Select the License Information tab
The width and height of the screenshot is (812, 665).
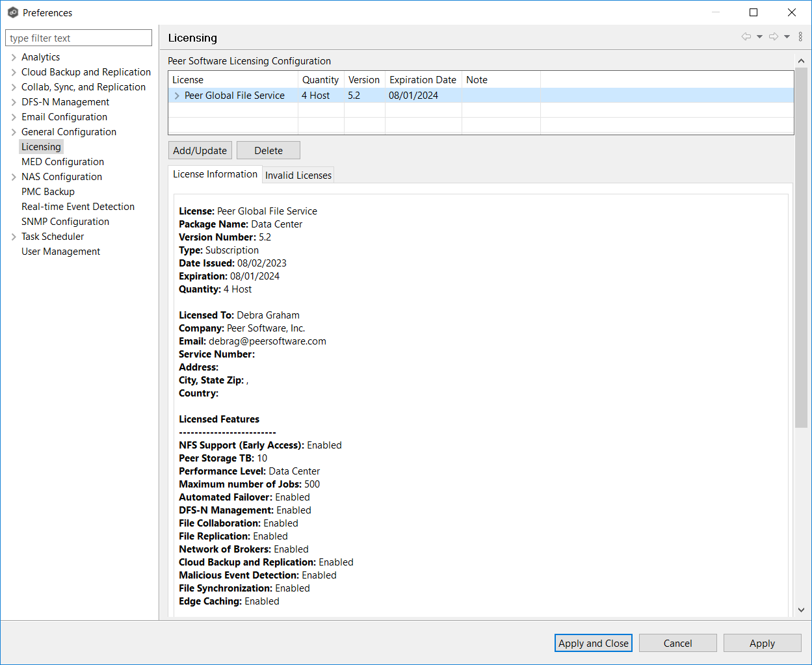coord(215,174)
